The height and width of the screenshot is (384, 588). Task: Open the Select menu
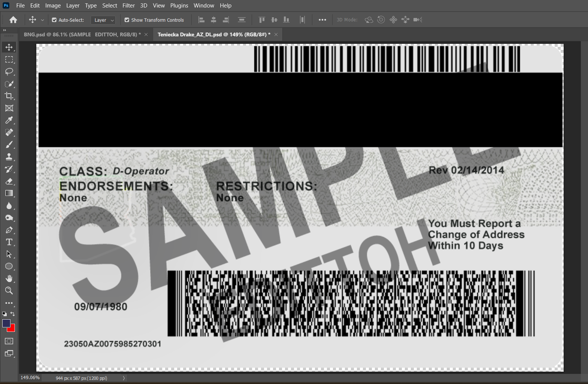point(110,6)
